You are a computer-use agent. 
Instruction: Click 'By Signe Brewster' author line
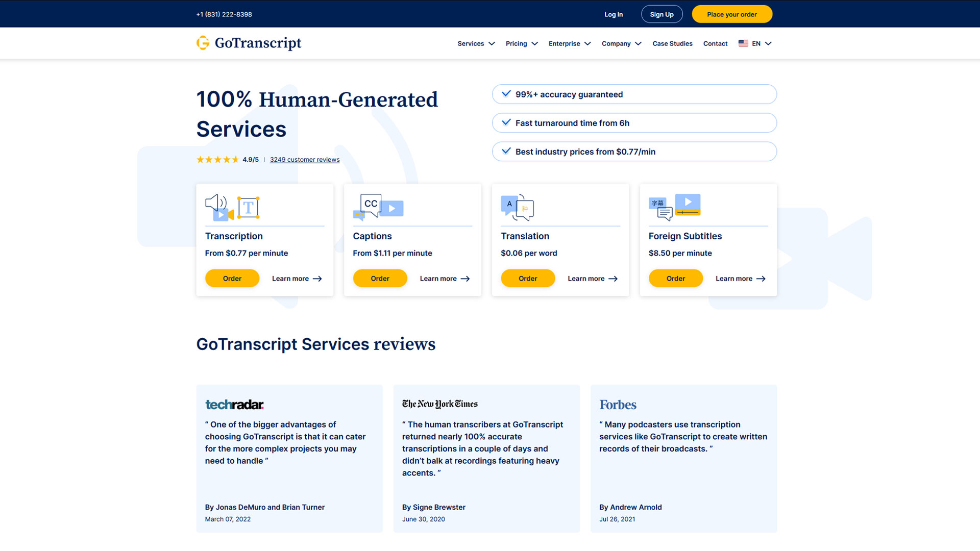coord(434,507)
